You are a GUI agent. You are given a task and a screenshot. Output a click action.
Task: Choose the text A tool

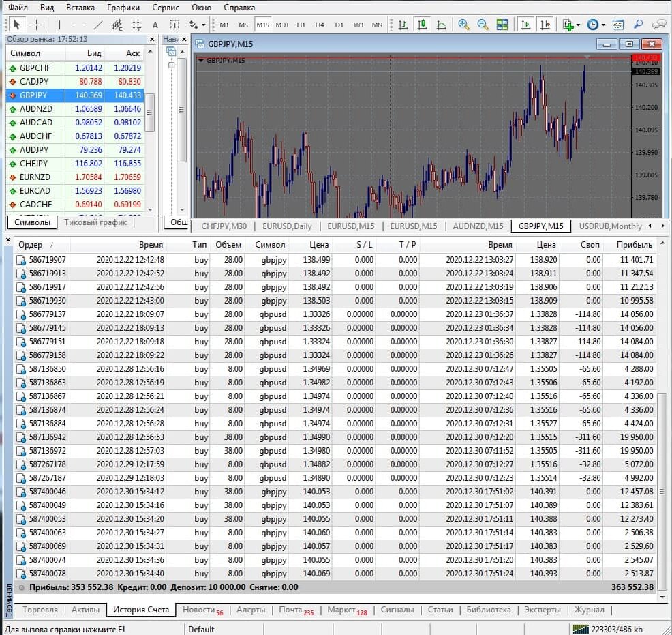(155, 25)
